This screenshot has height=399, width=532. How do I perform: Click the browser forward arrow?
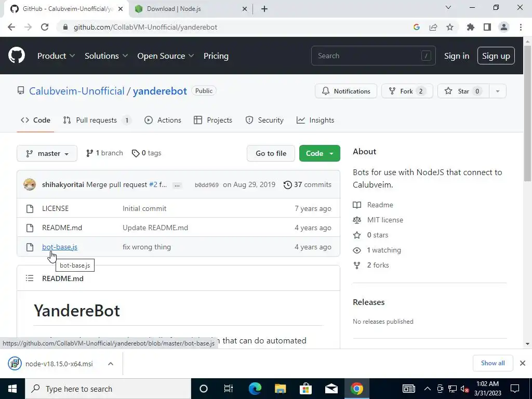[x=28, y=27]
